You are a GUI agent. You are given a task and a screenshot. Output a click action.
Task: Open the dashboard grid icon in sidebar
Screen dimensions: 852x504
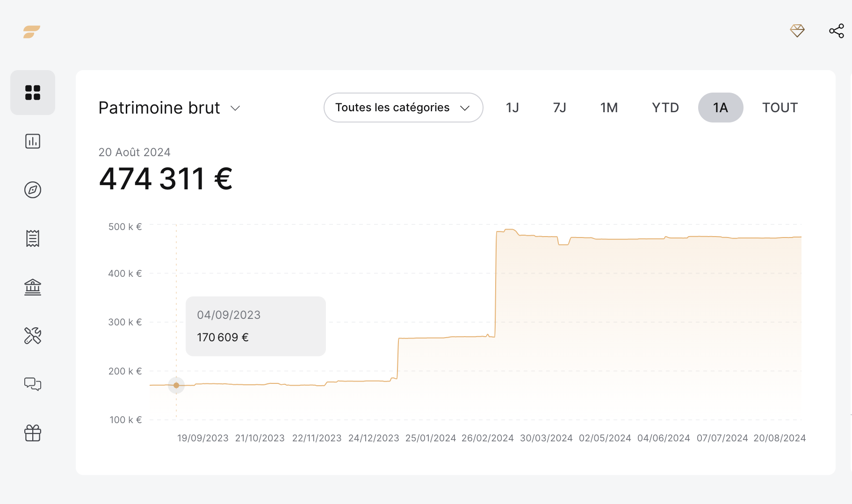pyautogui.click(x=33, y=93)
